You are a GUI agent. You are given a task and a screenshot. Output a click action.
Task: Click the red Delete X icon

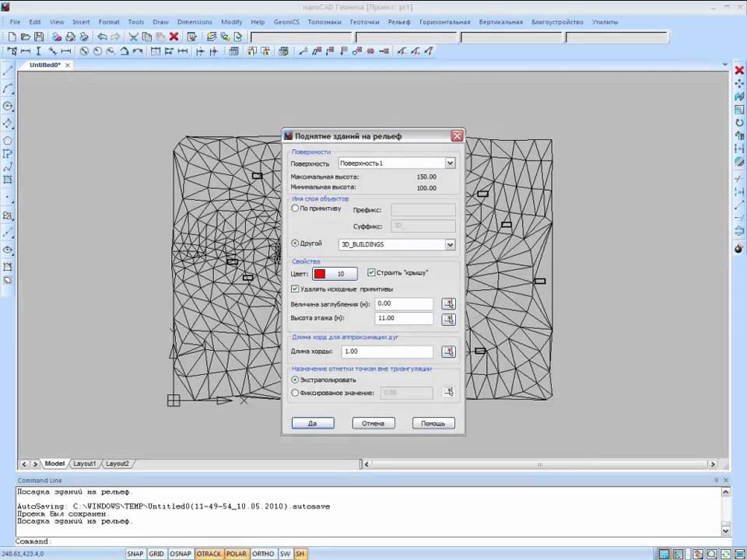(174, 37)
